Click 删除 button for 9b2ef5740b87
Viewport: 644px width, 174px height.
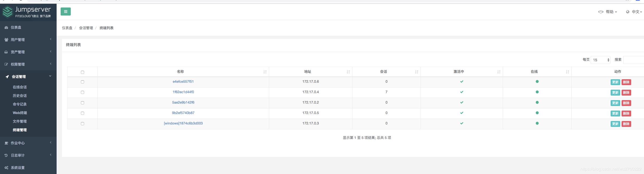tap(626, 114)
